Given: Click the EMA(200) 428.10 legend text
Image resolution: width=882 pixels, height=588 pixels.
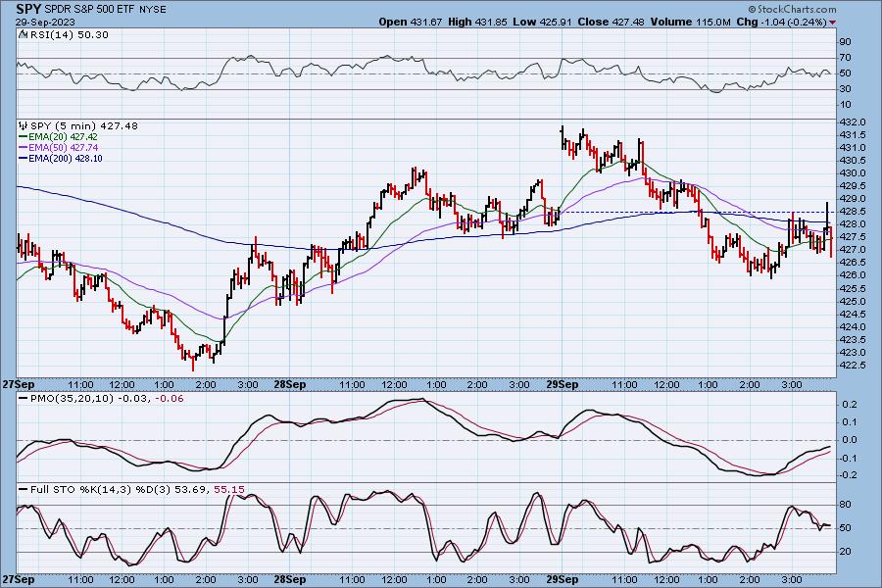Looking at the screenshot, I should [x=66, y=158].
